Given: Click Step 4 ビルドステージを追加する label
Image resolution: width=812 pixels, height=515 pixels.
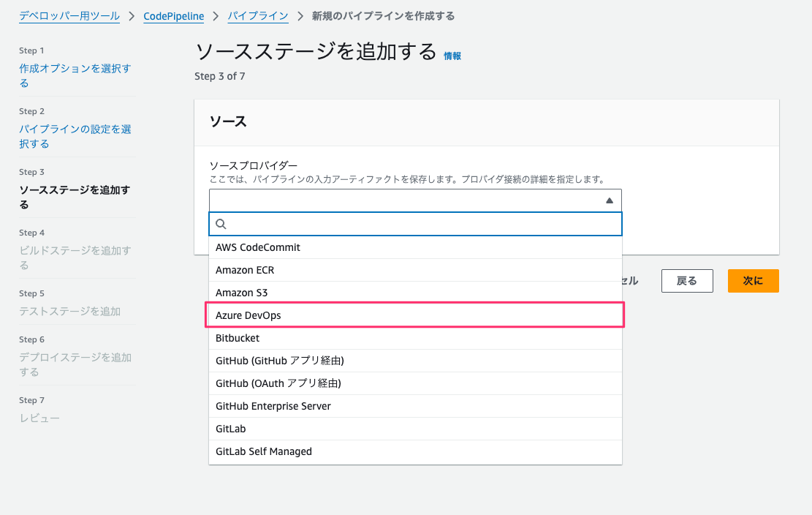Looking at the screenshot, I should pyautogui.click(x=75, y=257).
